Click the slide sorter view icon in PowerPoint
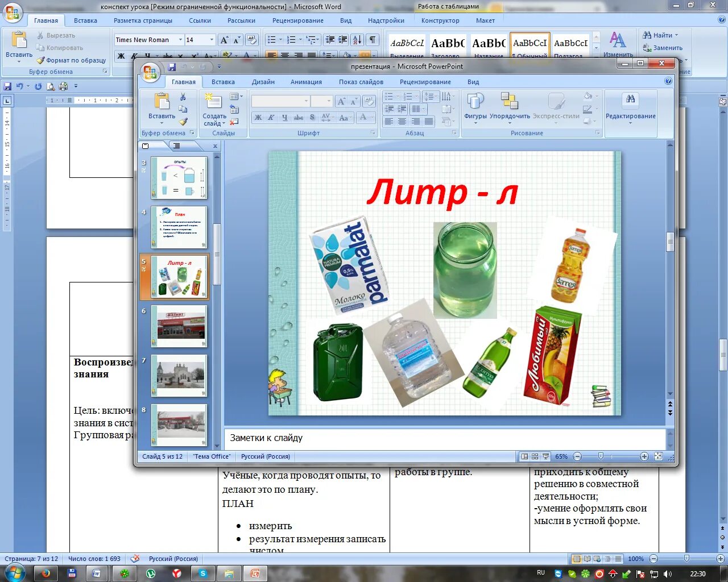 [535, 456]
